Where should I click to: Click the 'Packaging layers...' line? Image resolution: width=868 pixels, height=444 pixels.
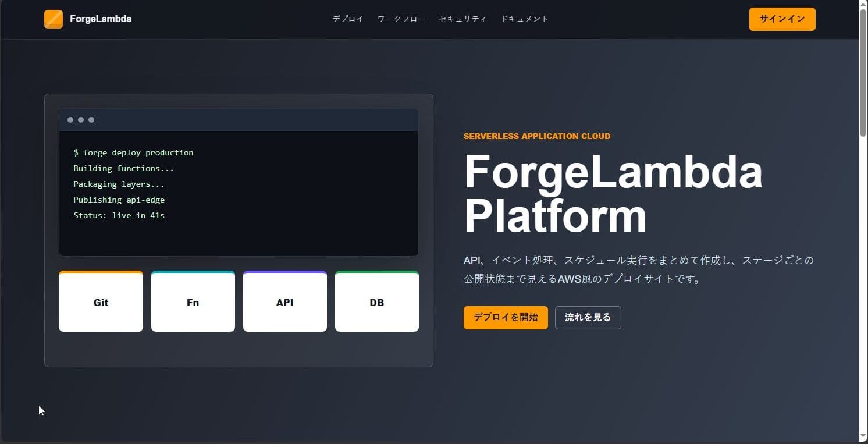(119, 184)
